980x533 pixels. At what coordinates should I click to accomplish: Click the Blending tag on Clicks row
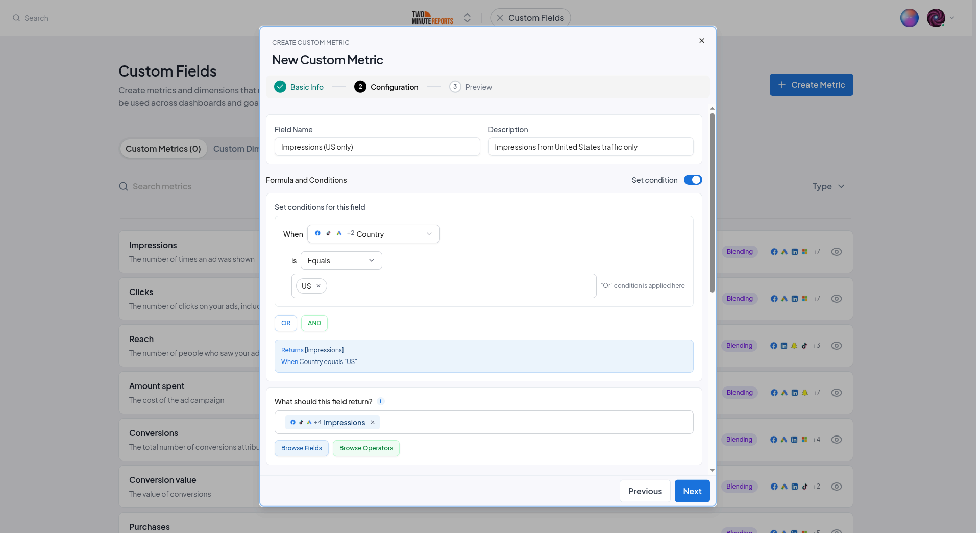click(740, 299)
